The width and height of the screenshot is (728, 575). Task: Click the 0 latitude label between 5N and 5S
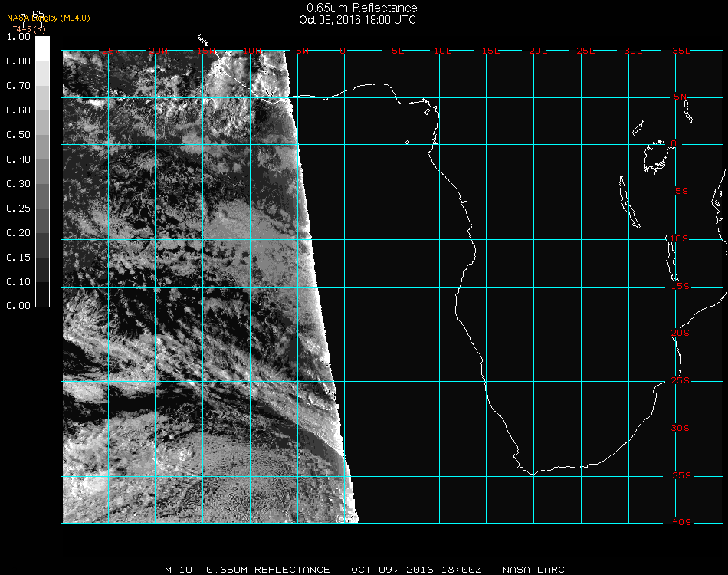pyautogui.click(x=674, y=143)
